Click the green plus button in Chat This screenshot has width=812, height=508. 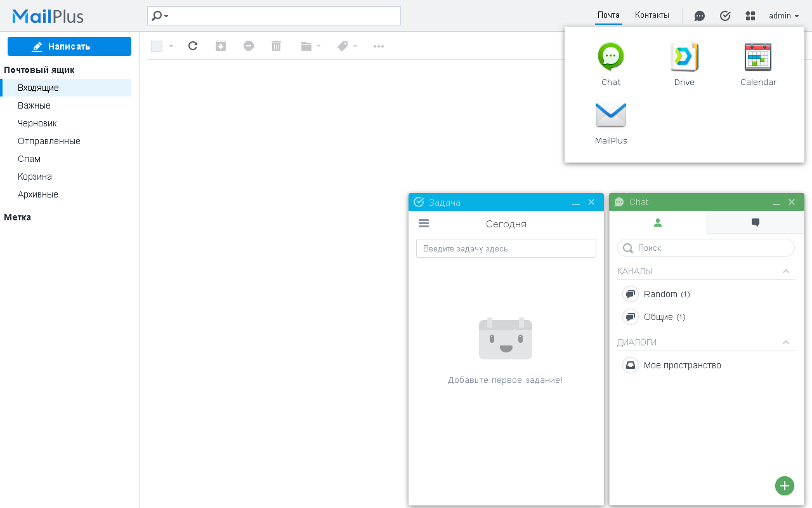[785, 486]
